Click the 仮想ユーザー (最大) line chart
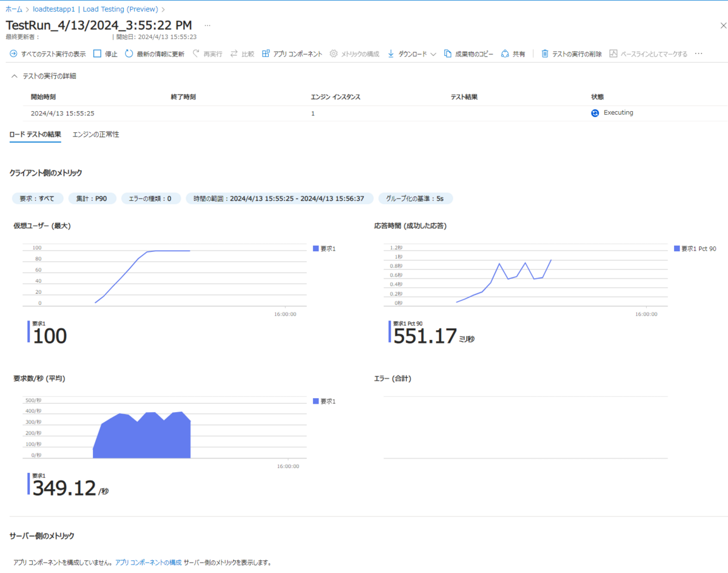The width and height of the screenshot is (728, 573). [164, 276]
